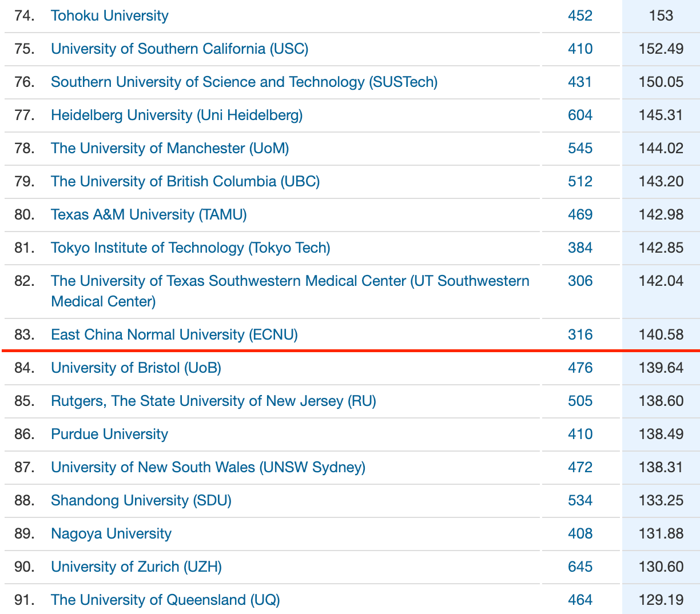Open the Tohoku University link
This screenshot has width=700, height=614.
click(109, 15)
